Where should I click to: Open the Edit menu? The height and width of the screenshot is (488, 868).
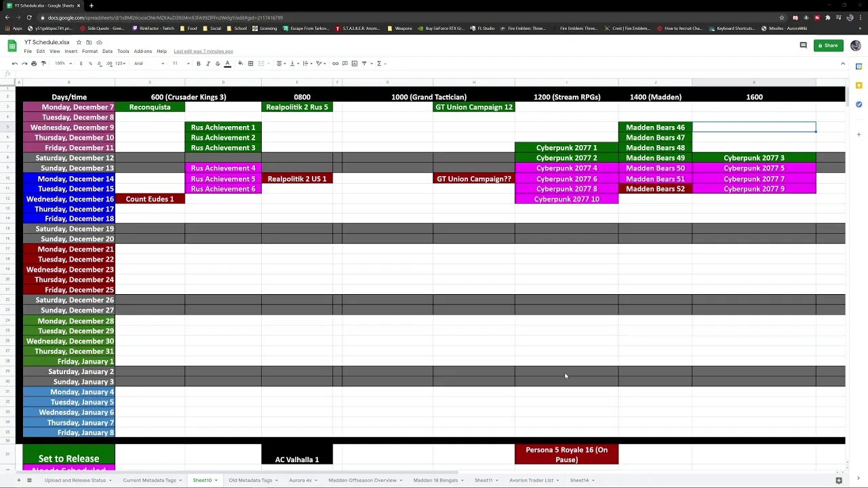[41, 52]
